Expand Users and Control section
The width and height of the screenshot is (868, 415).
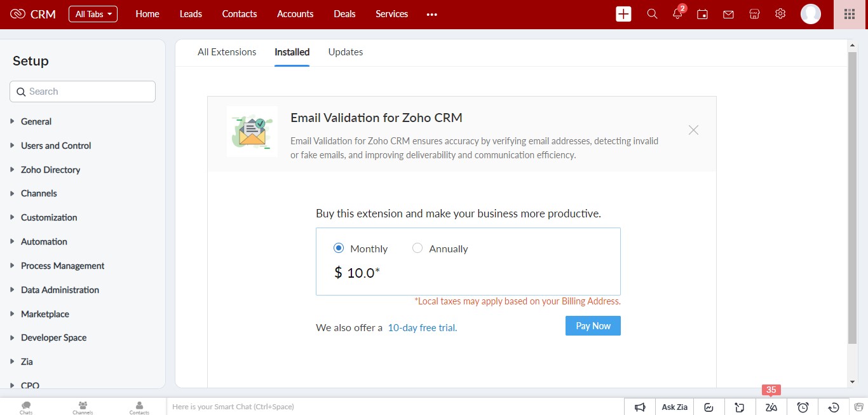[x=56, y=146]
